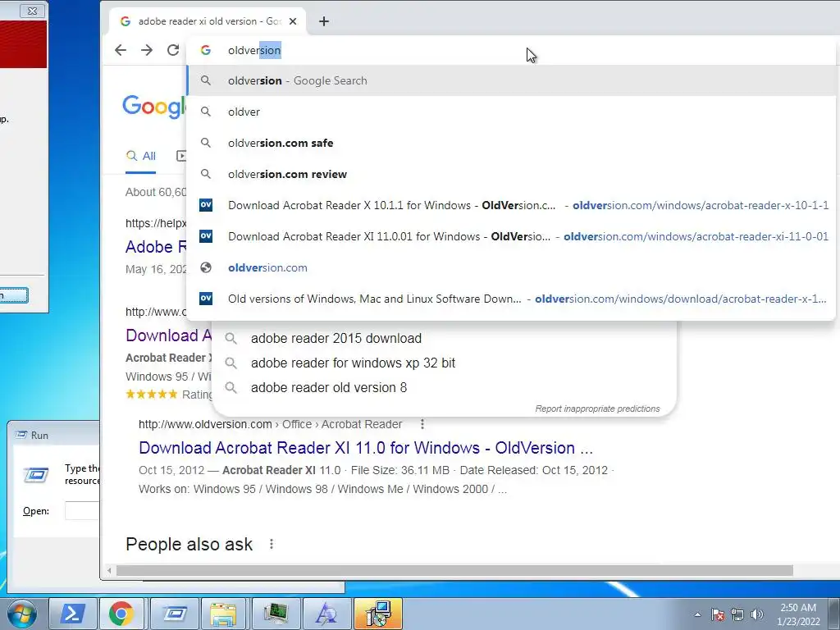Click magnifier icon beside 'oldver' suggestion
The image size is (840, 630).
[206, 112]
